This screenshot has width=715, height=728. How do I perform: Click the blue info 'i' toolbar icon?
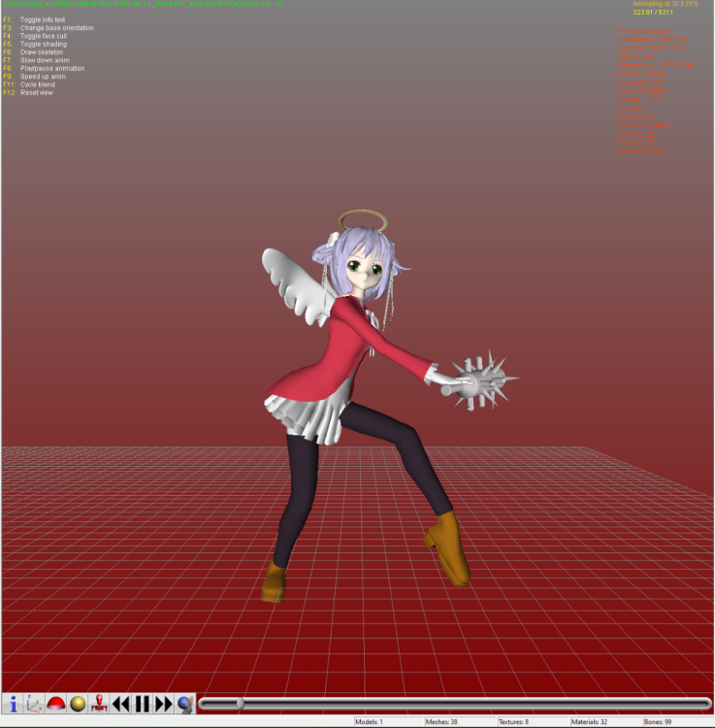(x=13, y=704)
